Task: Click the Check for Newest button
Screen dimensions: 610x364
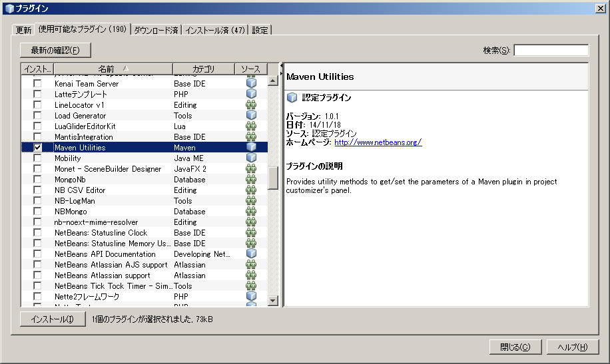Action: point(55,50)
